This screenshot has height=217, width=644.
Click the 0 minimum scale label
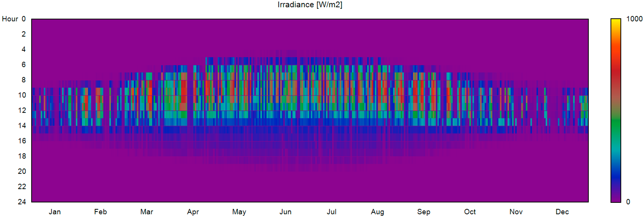coord(628,202)
